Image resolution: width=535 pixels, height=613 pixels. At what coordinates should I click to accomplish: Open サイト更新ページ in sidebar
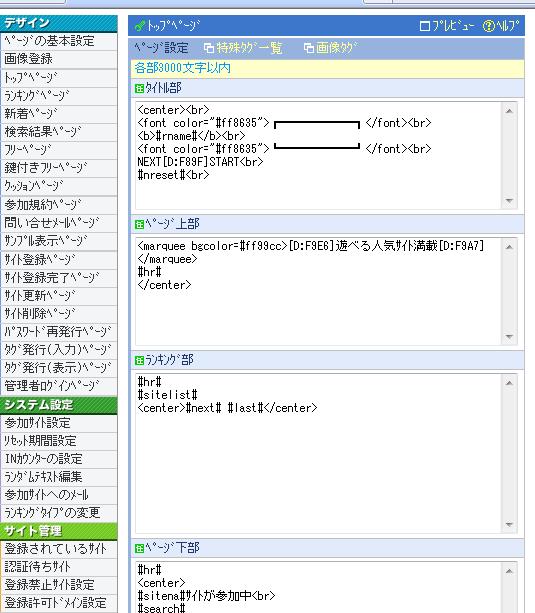[x=59, y=296]
